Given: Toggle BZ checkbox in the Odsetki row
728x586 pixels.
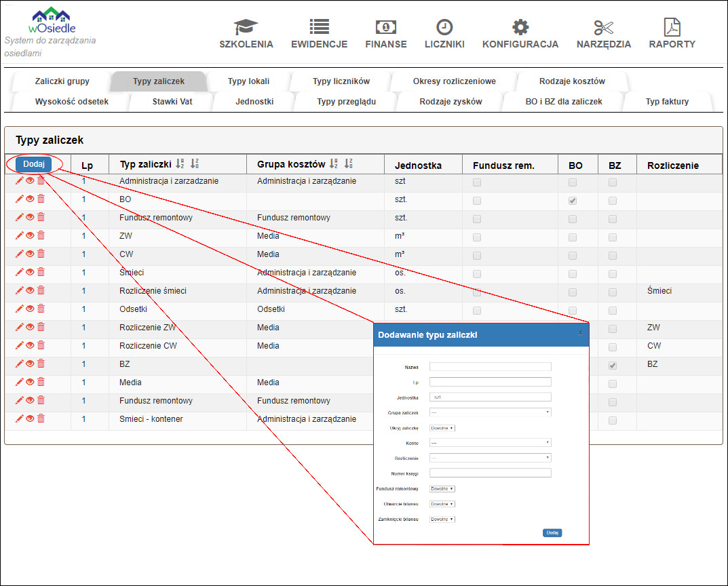Looking at the screenshot, I should 613,311.
